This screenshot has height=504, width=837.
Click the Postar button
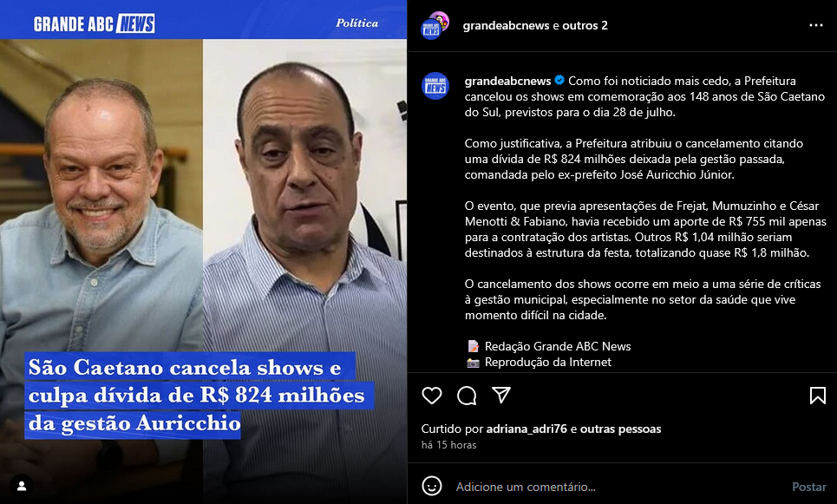pos(808,487)
